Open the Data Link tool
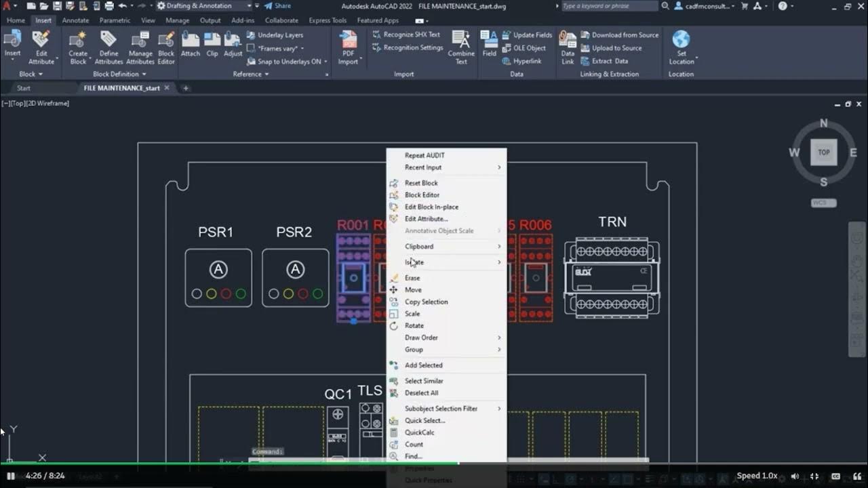 point(568,47)
